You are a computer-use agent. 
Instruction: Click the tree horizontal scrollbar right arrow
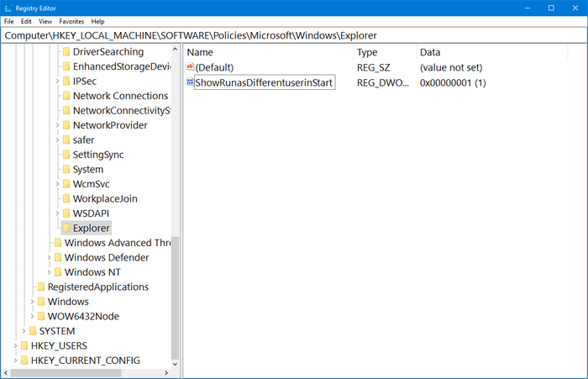(x=166, y=372)
